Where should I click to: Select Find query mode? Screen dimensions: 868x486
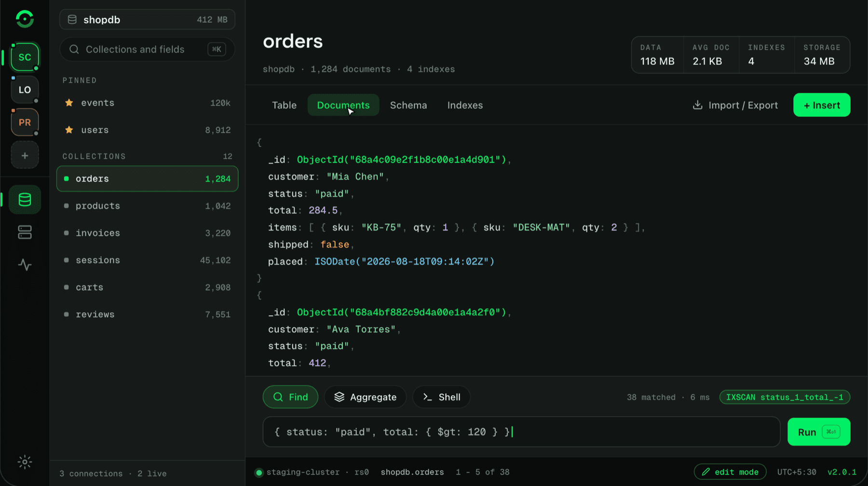click(x=290, y=397)
